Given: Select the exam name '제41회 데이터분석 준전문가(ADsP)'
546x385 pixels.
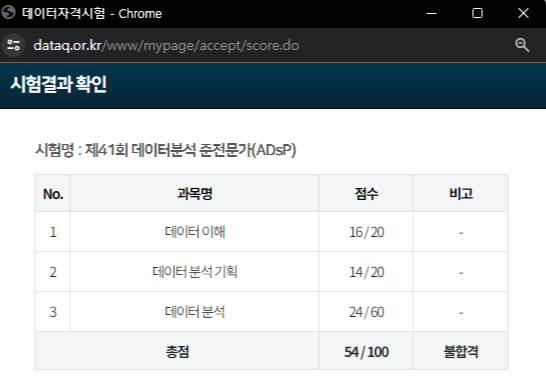Looking at the screenshot, I should click(x=190, y=150).
